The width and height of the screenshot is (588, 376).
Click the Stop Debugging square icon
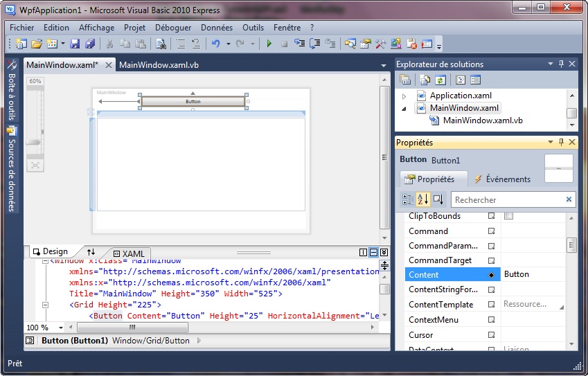pyautogui.click(x=284, y=44)
